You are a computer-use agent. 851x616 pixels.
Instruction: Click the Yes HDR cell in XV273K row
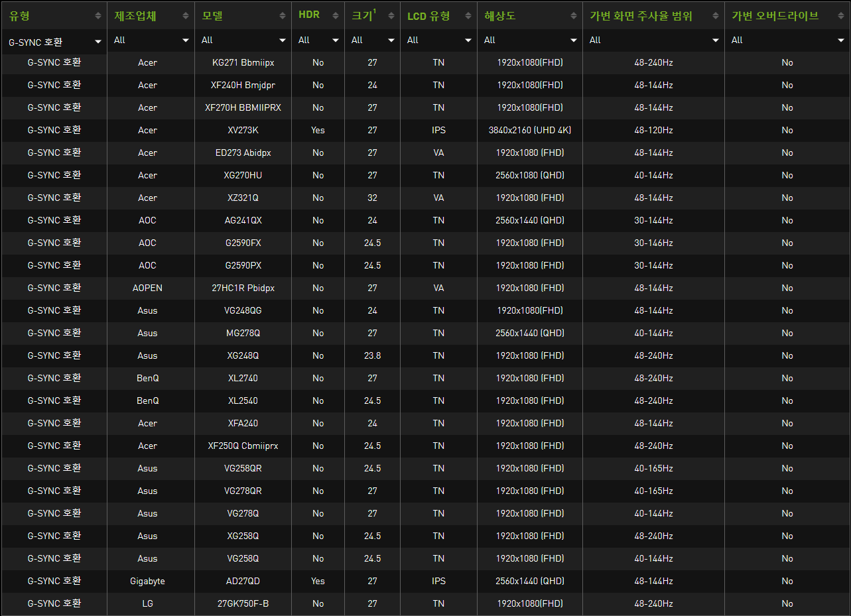coord(318,131)
